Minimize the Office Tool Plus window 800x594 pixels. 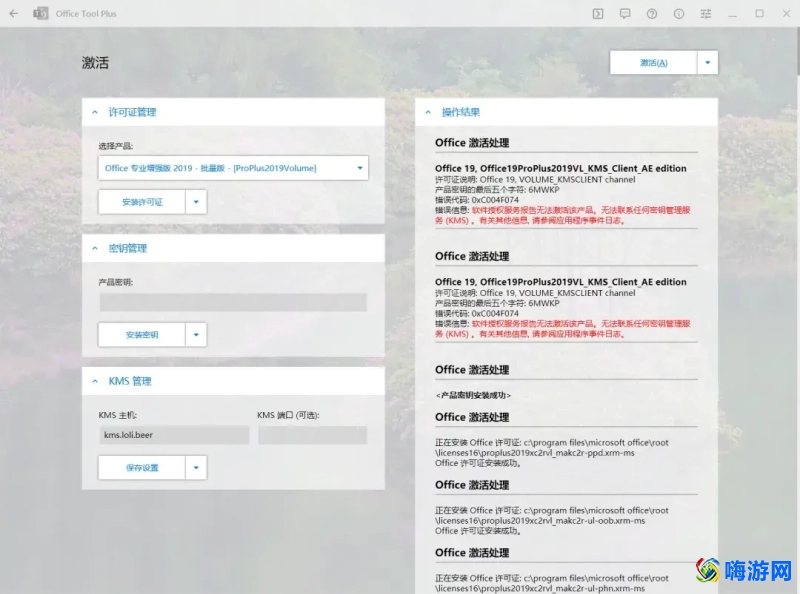pyautogui.click(x=733, y=14)
